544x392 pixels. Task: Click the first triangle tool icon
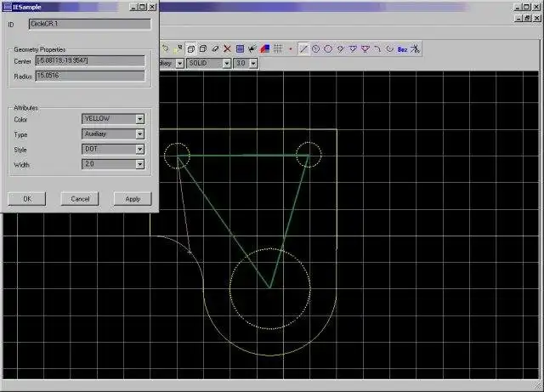pos(353,49)
